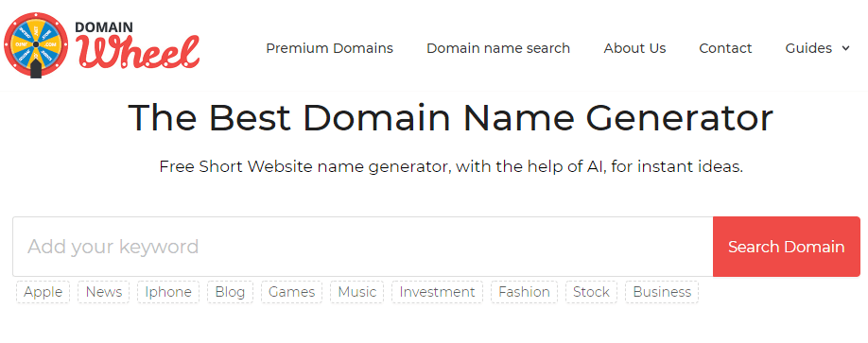Choose the Games keyword tag
Image resolution: width=868 pixels, height=343 pixels.
point(292,292)
